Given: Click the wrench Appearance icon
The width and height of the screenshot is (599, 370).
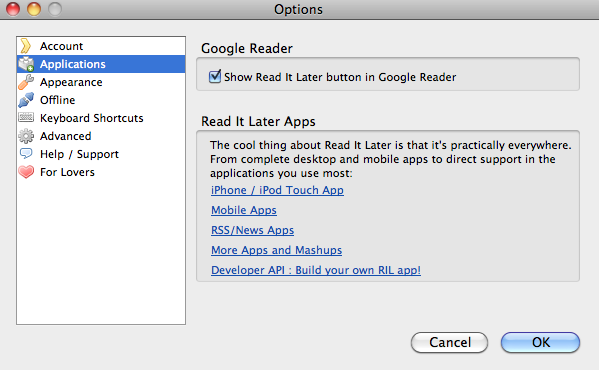Looking at the screenshot, I should (26, 82).
